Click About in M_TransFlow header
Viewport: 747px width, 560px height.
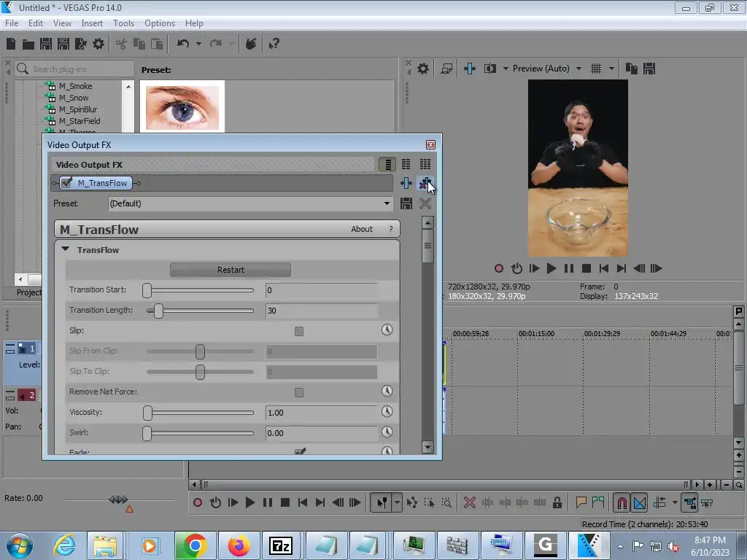(362, 229)
